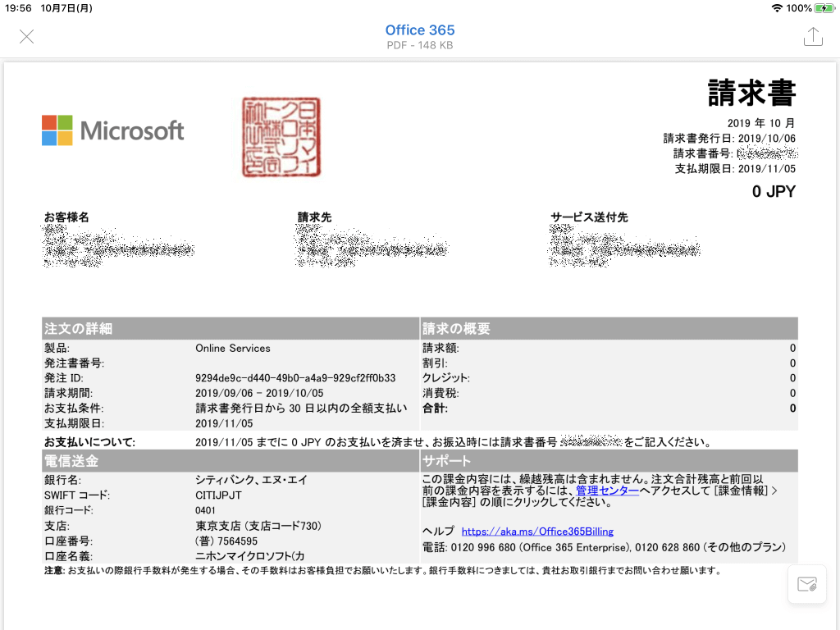Viewport: 840px width, 630px height.
Task: Tap the bank code 0401
Action: (205, 510)
